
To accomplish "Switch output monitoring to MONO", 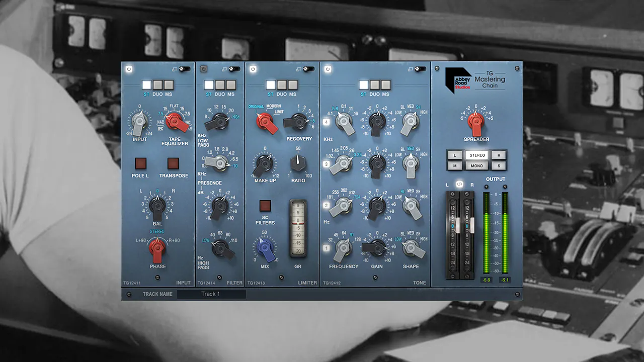I will pos(476,165).
